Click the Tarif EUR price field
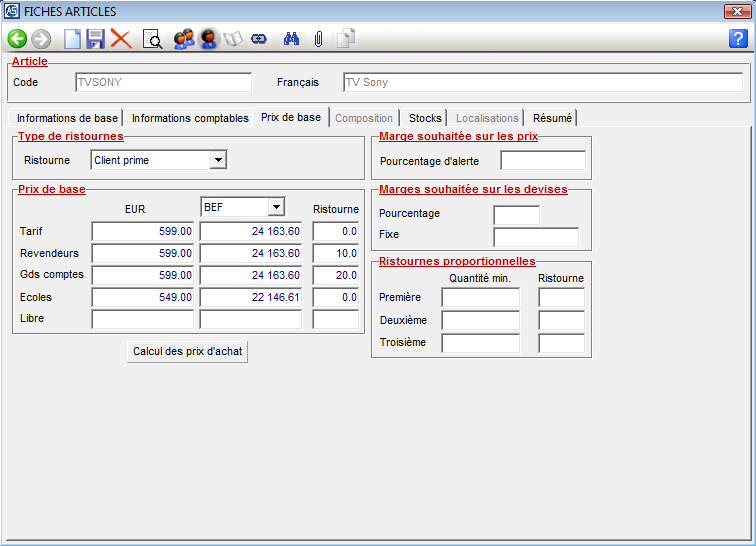Image resolution: width=756 pixels, height=546 pixels. click(x=142, y=232)
